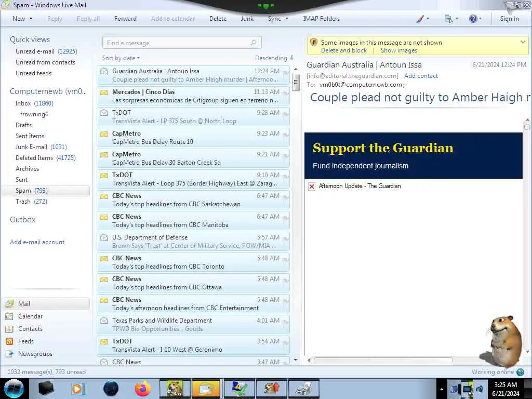Open the hamster Box taskbar application
Viewport: 532px width, 399px height.
point(175,389)
